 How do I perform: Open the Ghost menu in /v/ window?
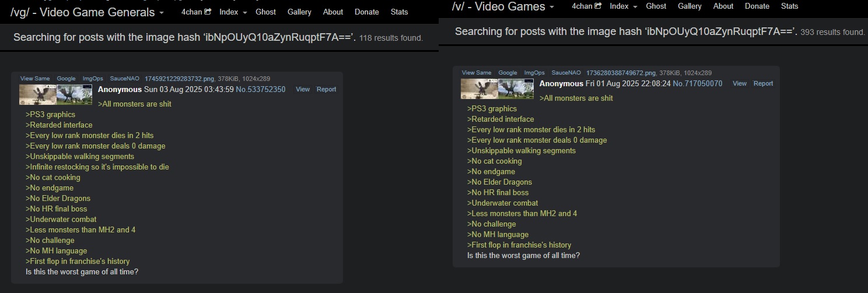tap(656, 6)
